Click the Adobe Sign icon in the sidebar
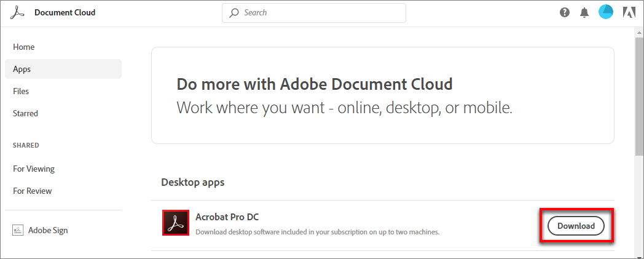 [x=18, y=230]
